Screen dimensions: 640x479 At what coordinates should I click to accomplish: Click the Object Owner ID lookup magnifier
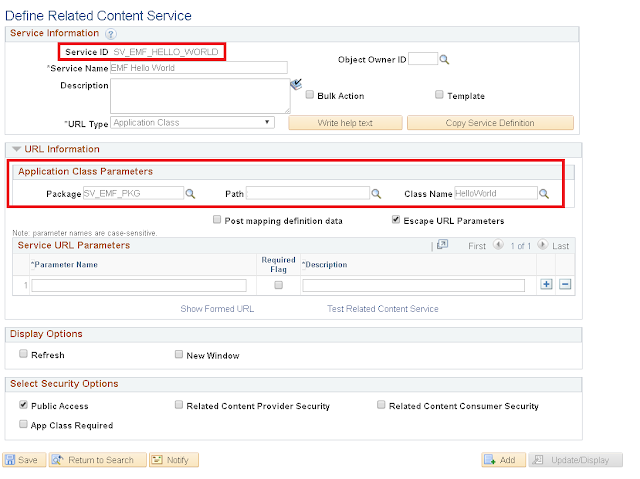pos(445,60)
